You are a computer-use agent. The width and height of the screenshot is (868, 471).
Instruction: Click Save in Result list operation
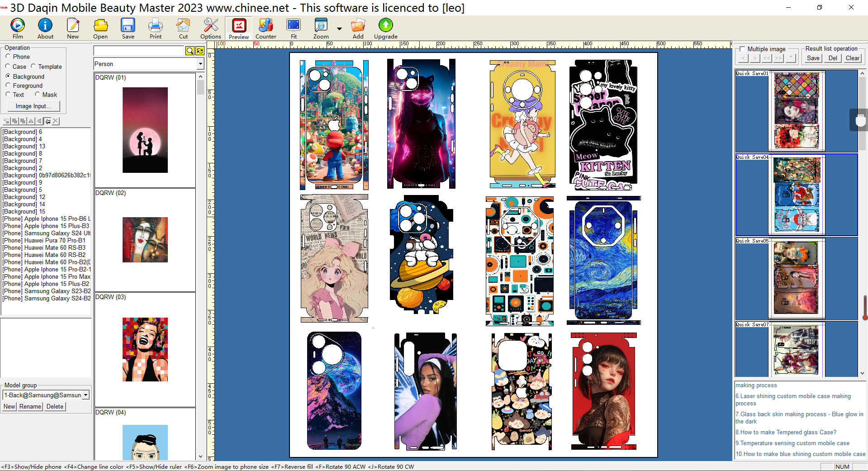click(x=813, y=58)
